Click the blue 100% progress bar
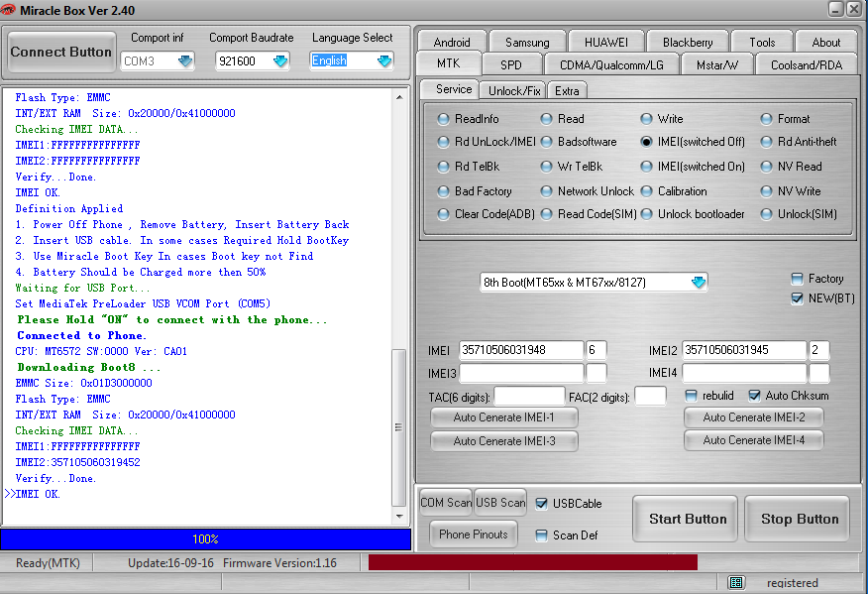This screenshot has height=594, width=868. coord(205,539)
